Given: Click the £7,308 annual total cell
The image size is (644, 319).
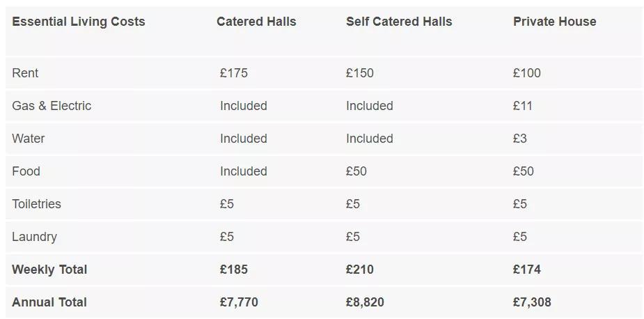Looking at the screenshot, I should point(532,302).
